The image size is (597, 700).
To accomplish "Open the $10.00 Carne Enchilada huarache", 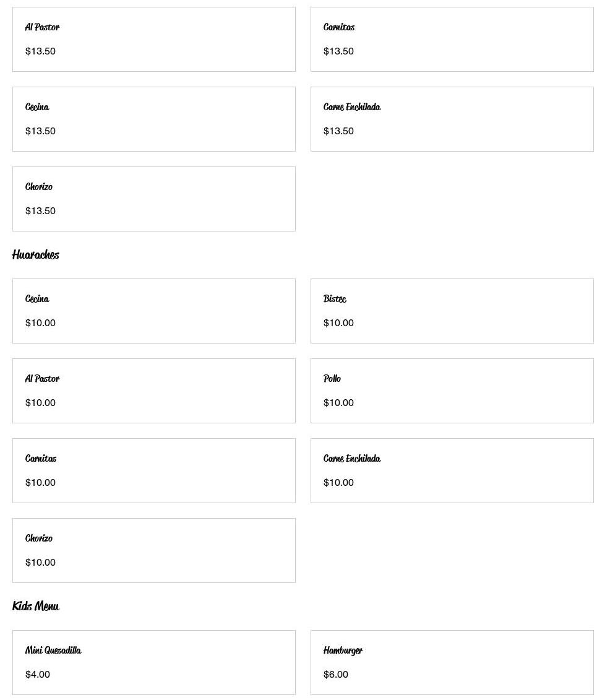I will click(x=452, y=470).
